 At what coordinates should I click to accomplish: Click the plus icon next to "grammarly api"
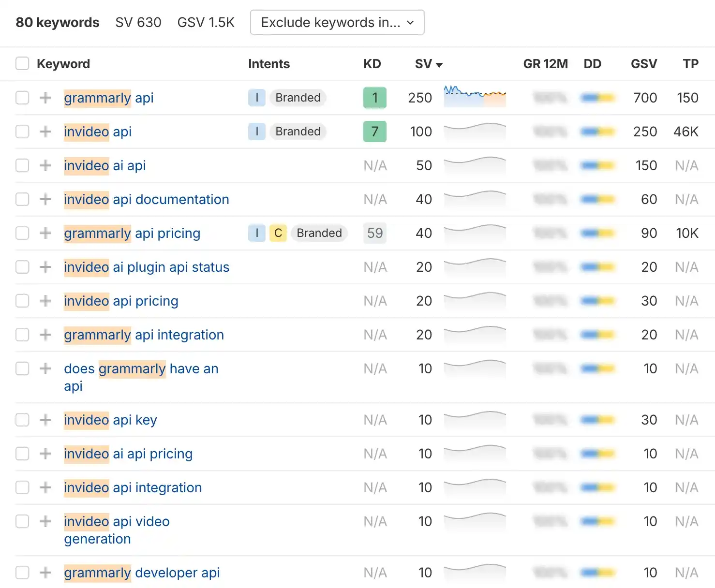coord(45,98)
